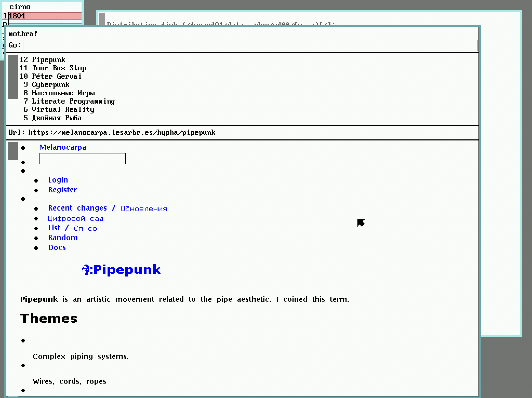Click the cirno stats window title

(20, 7)
